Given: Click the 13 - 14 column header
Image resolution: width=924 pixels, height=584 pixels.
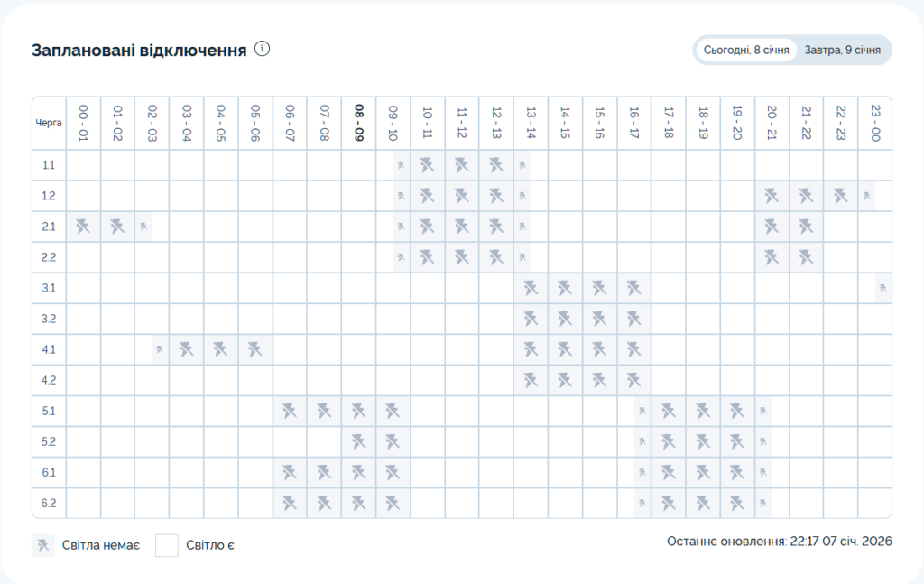Looking at the screenshot, I should click(531, 123).
